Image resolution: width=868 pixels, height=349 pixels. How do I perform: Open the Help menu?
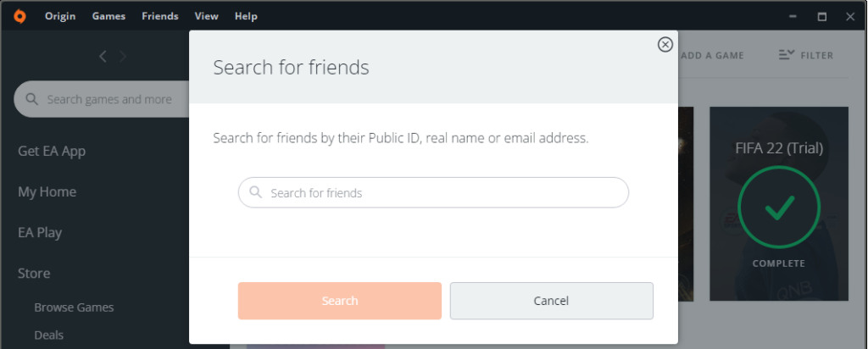point(246,17)
